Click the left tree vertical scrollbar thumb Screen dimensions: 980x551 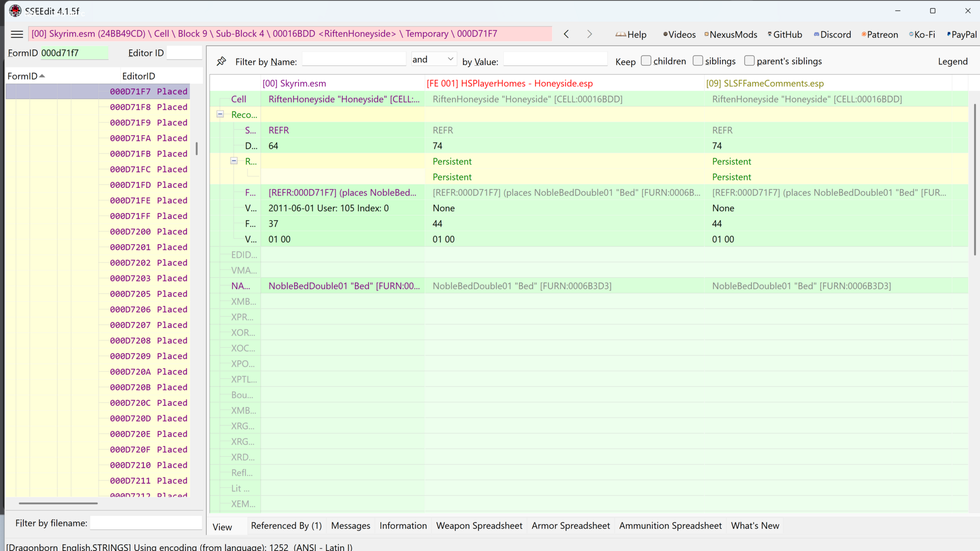[197, 149]
